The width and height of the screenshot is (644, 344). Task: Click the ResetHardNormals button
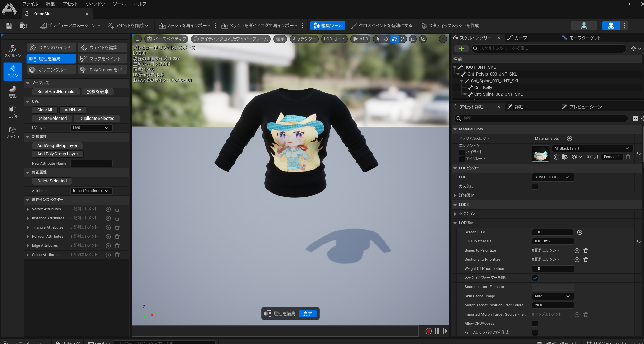56,92
